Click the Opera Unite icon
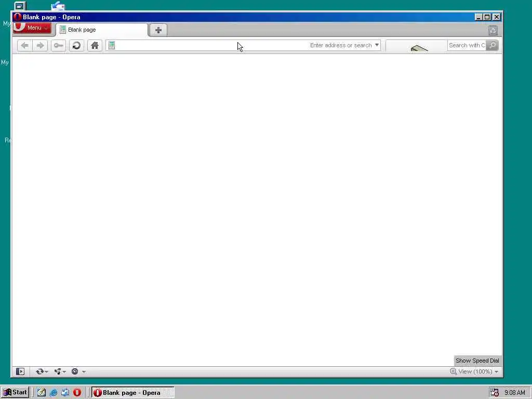This screenshot has height=399, width=532. (x=58, y=371)
